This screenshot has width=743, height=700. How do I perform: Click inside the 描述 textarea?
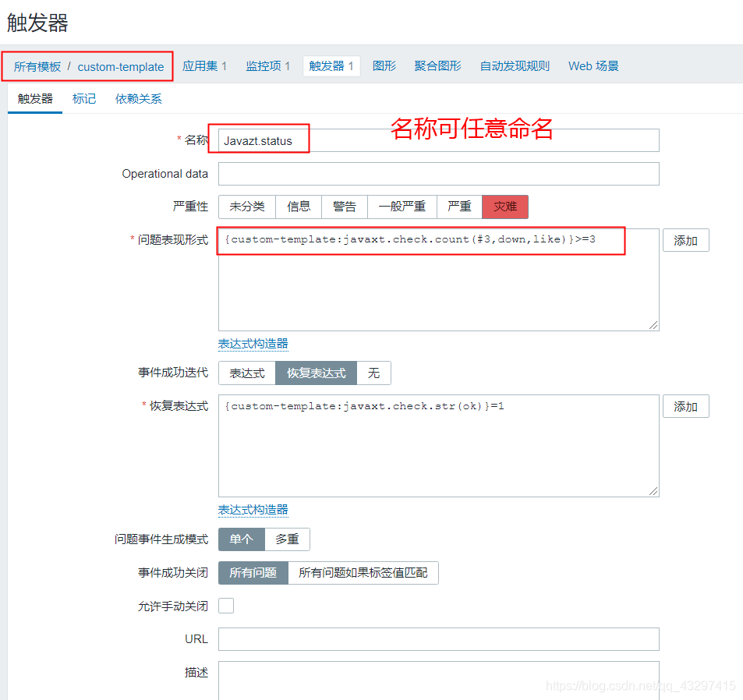click(439, 681)
